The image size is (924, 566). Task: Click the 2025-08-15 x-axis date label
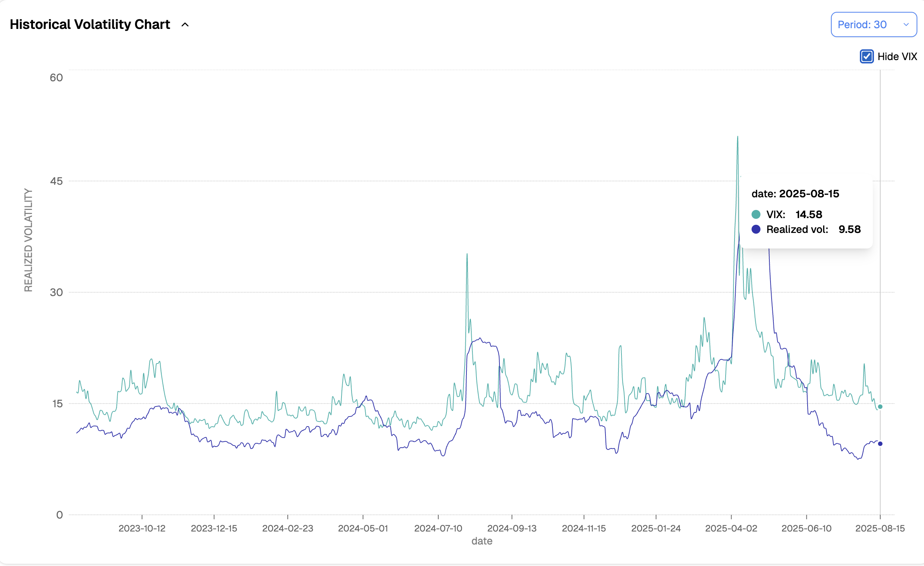click(x=880, y=528)
